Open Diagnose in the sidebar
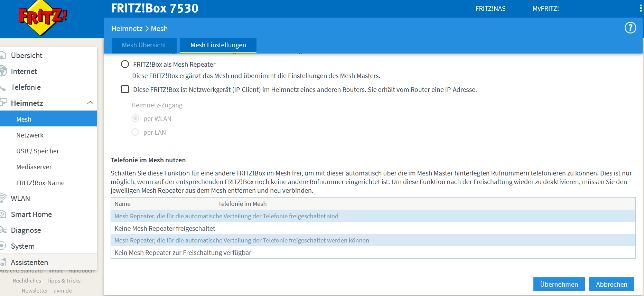 [x=26, y=230]
